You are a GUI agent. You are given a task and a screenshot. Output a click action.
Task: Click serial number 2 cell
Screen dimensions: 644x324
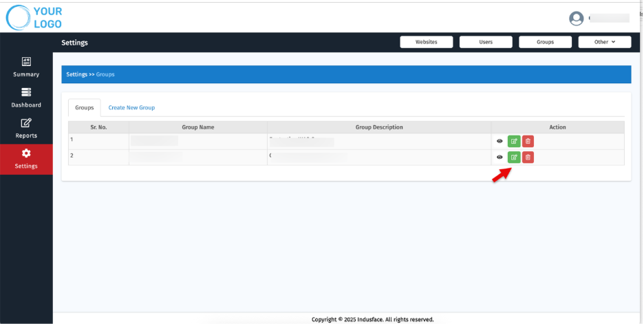pos(98,158)
